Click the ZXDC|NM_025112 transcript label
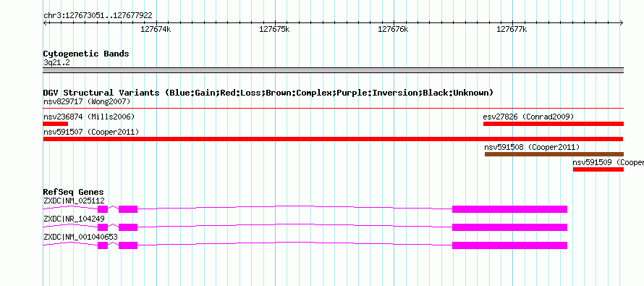644x286 pixels. click(74, 201)
